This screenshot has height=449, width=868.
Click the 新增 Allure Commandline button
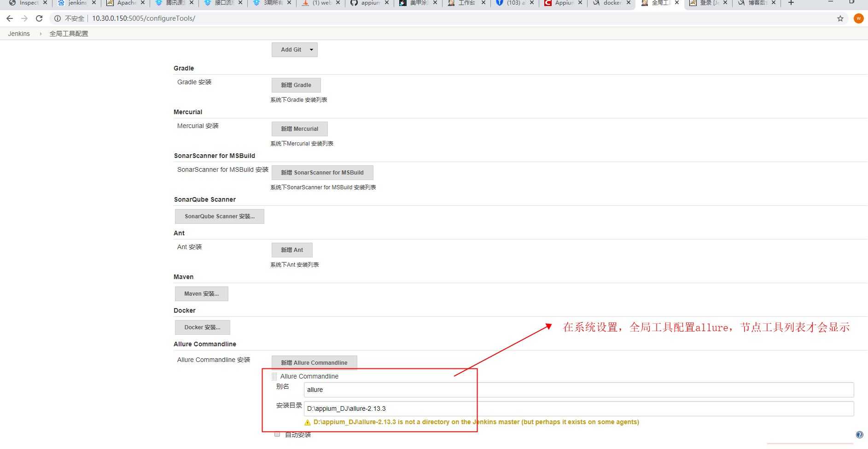click(314, 363)
